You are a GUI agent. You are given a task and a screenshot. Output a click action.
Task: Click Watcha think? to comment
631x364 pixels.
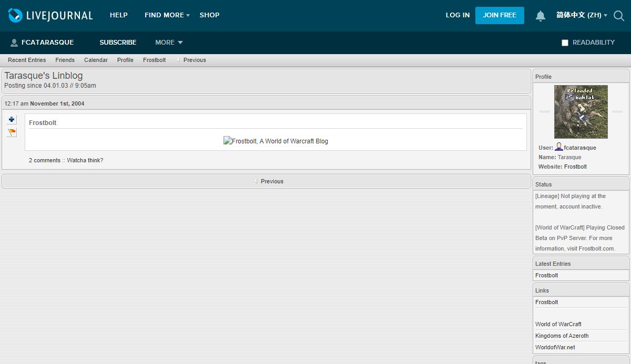[x=85, y=160]
